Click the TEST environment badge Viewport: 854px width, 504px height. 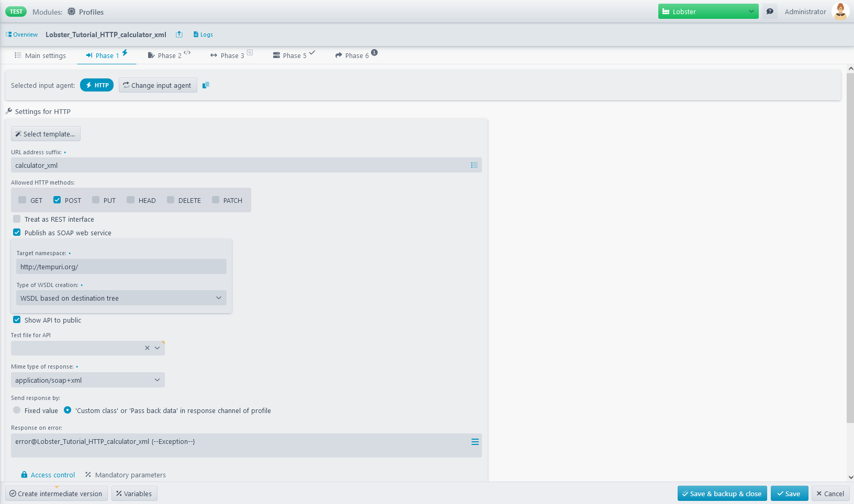(16, 12)
